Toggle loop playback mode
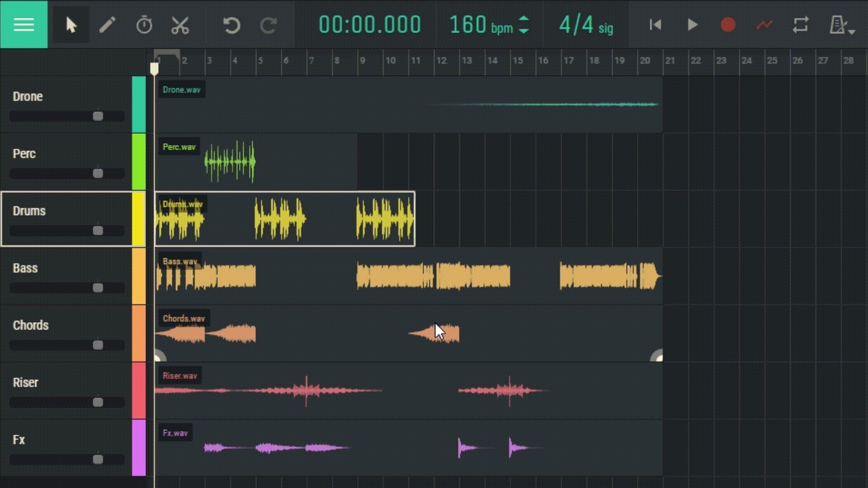The width and height of the screenshot is (868, 488). [x=801, y=25]
